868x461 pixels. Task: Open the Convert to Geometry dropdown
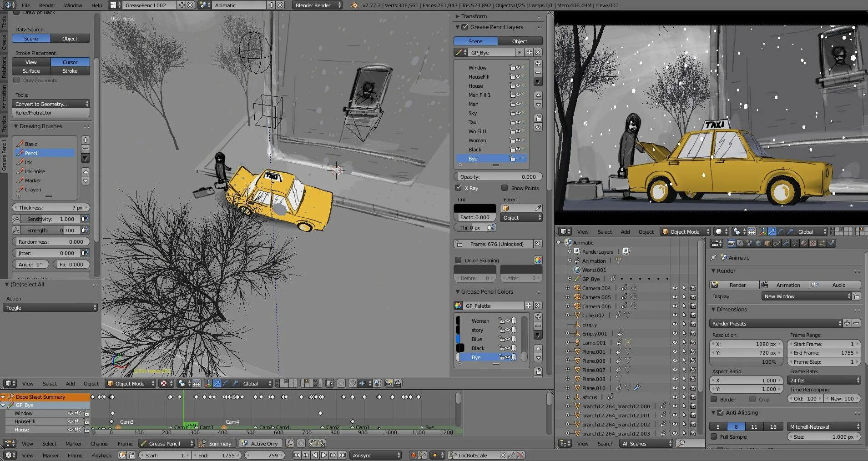[51, 104]
